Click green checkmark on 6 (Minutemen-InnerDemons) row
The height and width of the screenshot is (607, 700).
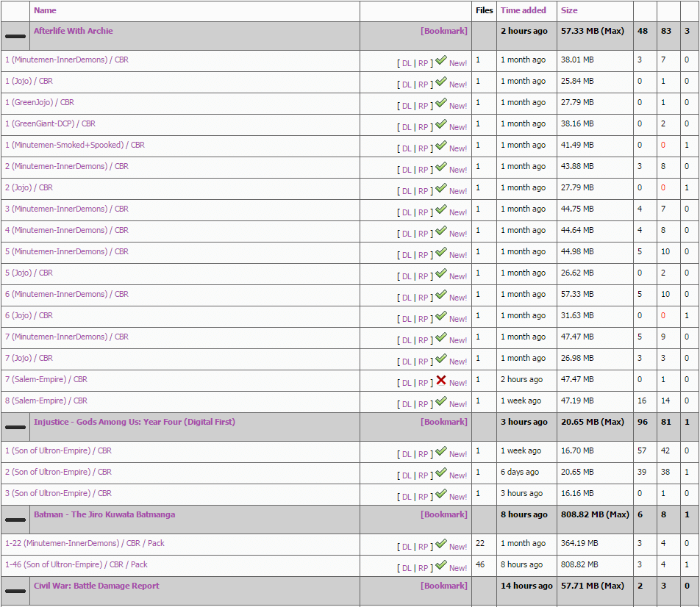[x=441, y=294]
